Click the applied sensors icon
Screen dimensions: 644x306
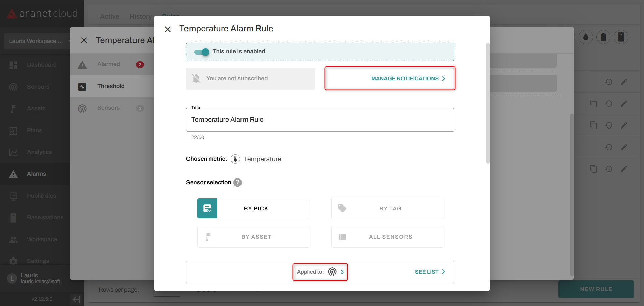click(x=332, y=272)
